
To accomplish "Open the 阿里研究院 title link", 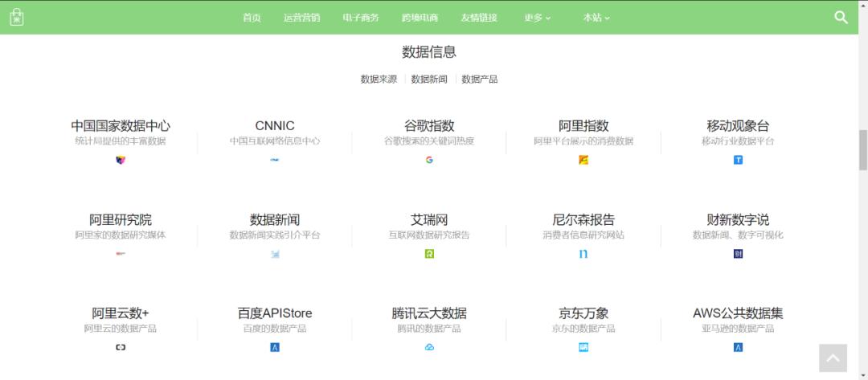I will 121,219.
